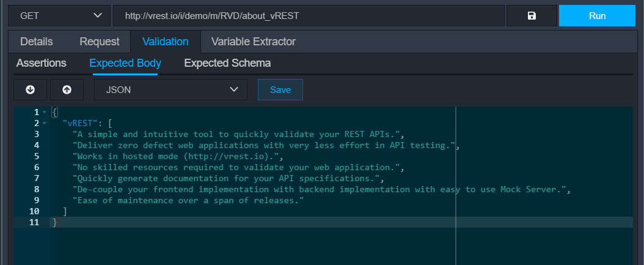The width and height of the screenshot is (644, 265).
Task: Collapse the vREST array on line 2
Action: 45,124
